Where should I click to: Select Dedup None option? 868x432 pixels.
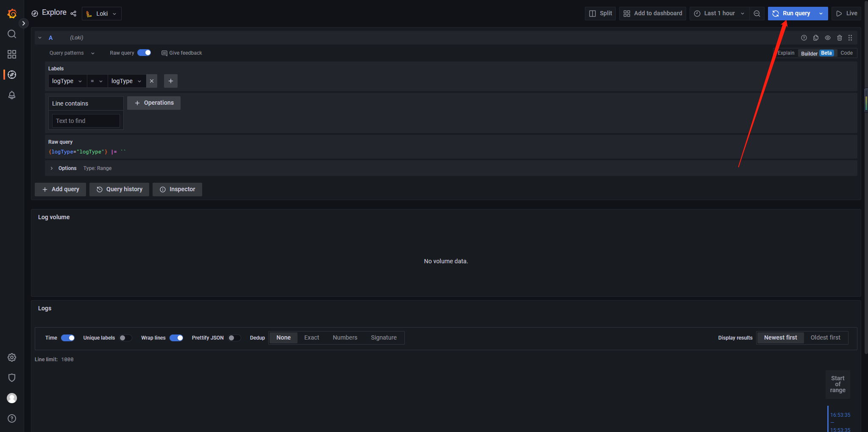click(x=284, y=338)
